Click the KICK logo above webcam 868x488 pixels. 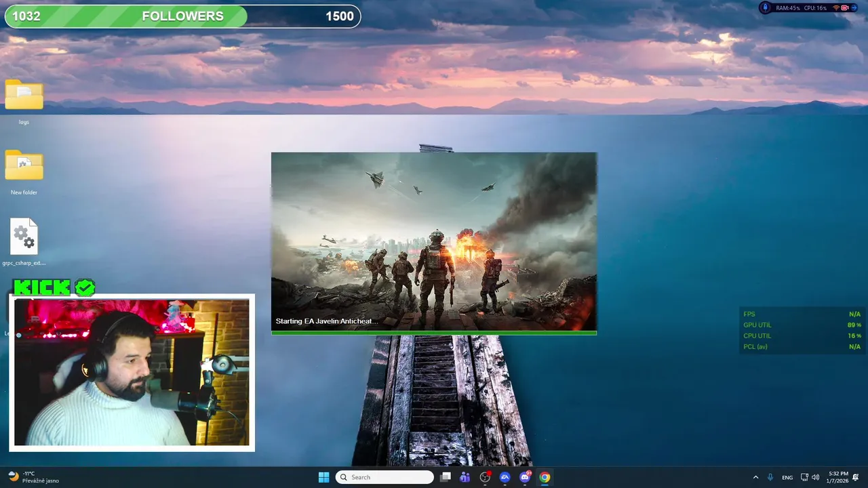[x=42, y=287]
